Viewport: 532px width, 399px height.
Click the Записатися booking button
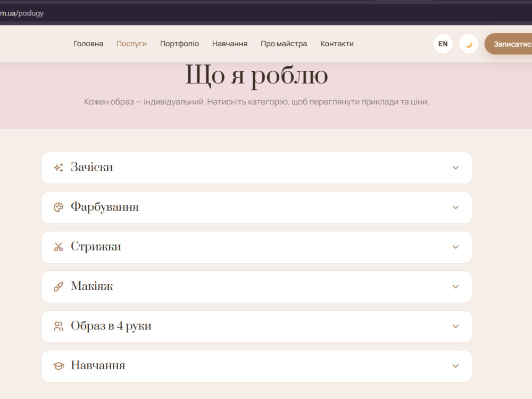click(508, 44)
